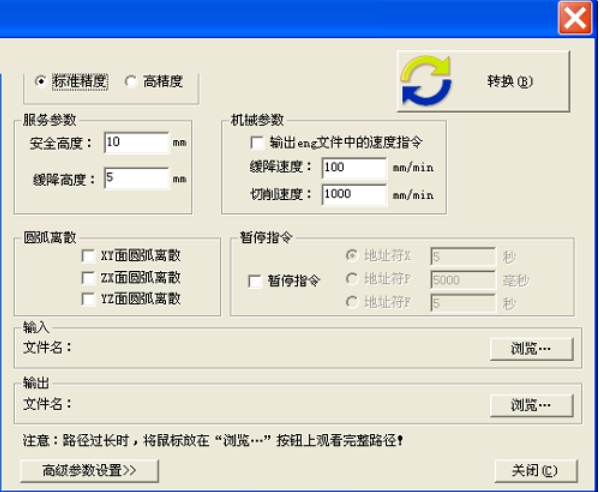Enable 输出eng文件中的速度指令 checkbox
Screen dimensions: 600x492
(x=257, y=143)
